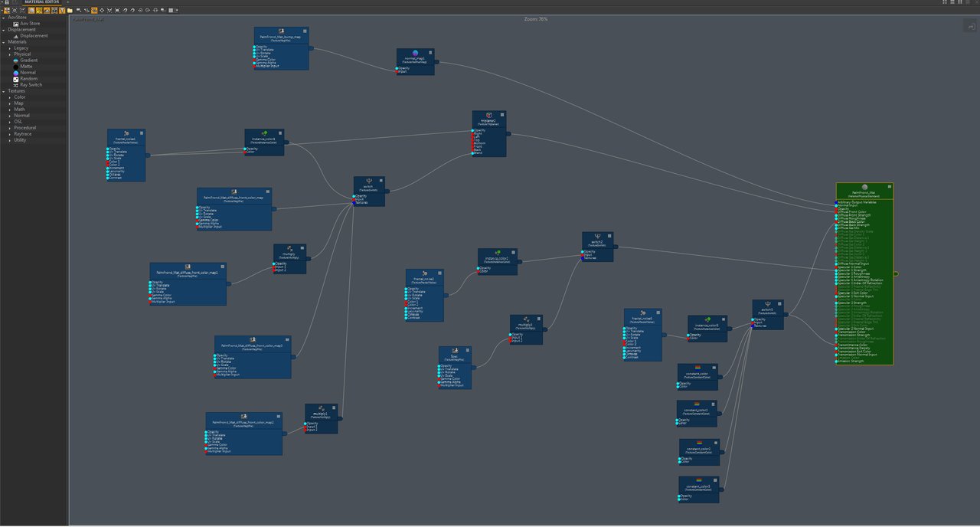Toggle the square button on triplanar2 node

(x=502, y=115)
